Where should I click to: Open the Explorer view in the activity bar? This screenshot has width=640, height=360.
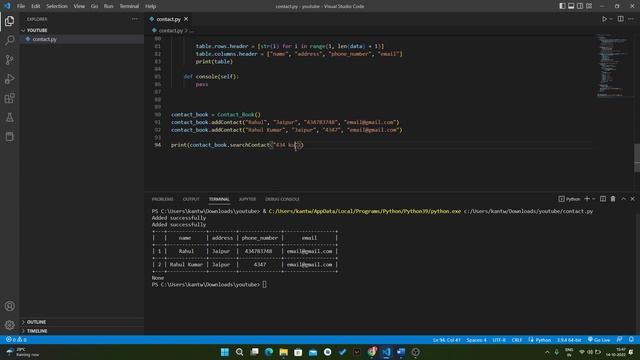pos(9,21)
